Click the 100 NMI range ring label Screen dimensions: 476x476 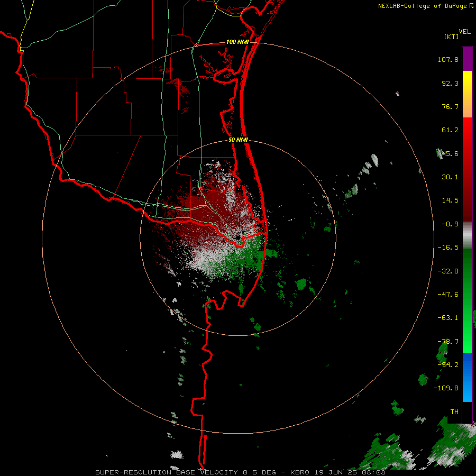[237, 42]
